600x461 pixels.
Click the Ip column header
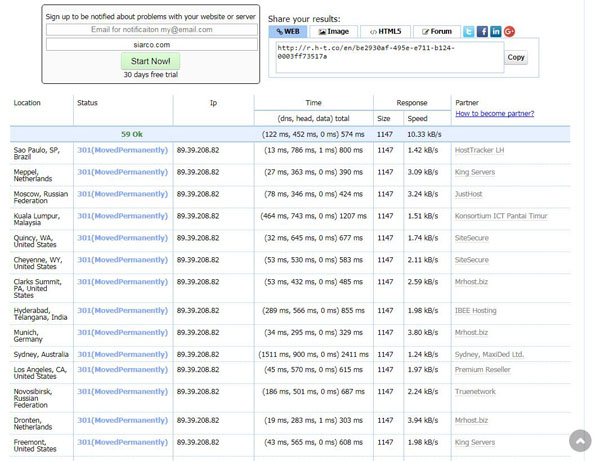pos(213,103)
